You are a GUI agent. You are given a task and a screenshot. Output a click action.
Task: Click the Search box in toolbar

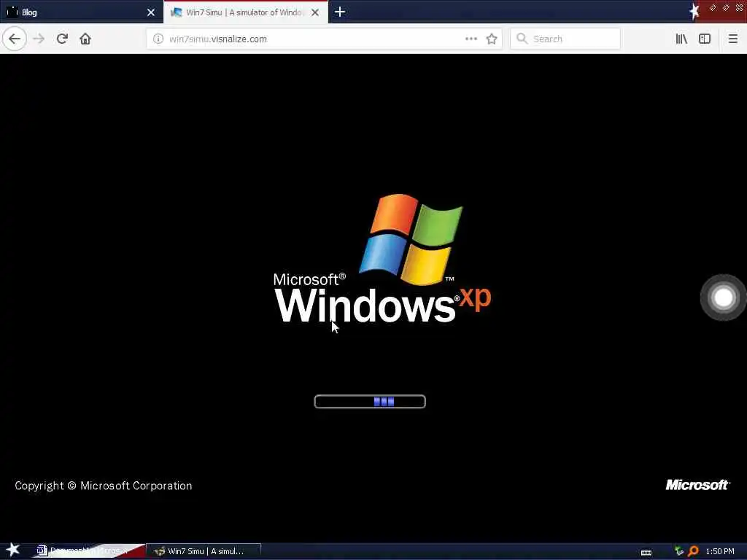click(565, 39)
